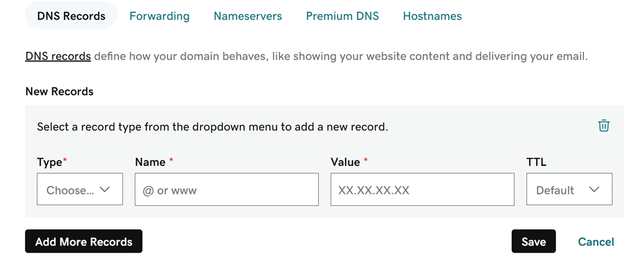
Task: Save the new DNS record
Action: (534, 241)
